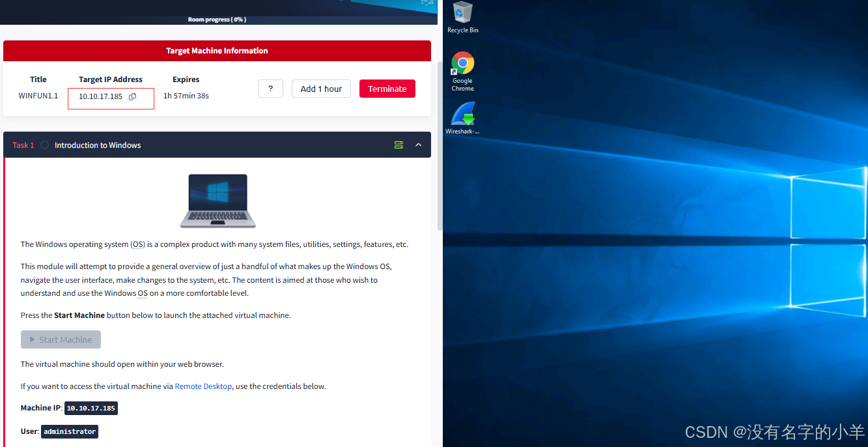Launch Wireshark from the desktop

point(462,111)
